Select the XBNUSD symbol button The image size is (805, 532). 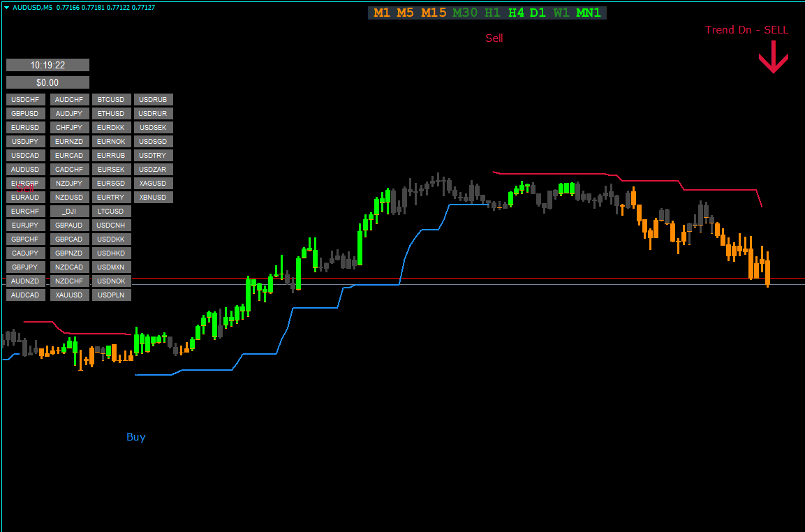[153, 198]
